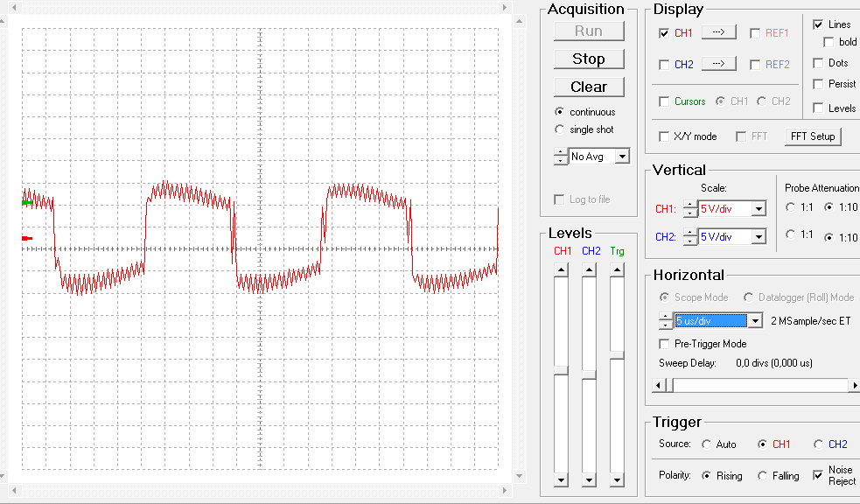Screen dimensions: 860x504
Task: Increase CH1 vertical scale with stepper up arrow
Action: (x=690, y=205)
